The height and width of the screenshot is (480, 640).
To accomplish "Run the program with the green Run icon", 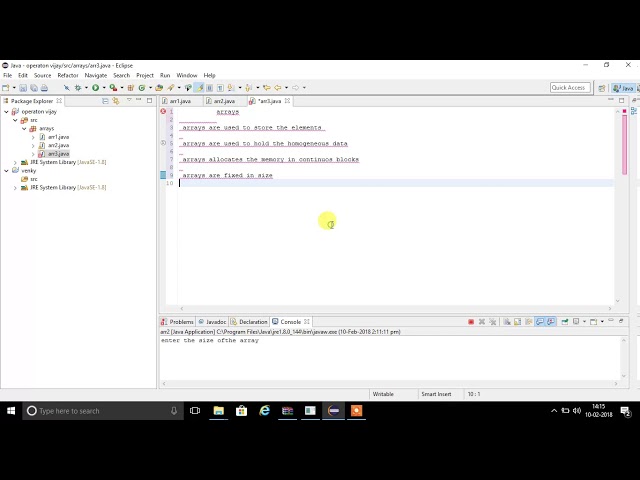I will 96,88.
